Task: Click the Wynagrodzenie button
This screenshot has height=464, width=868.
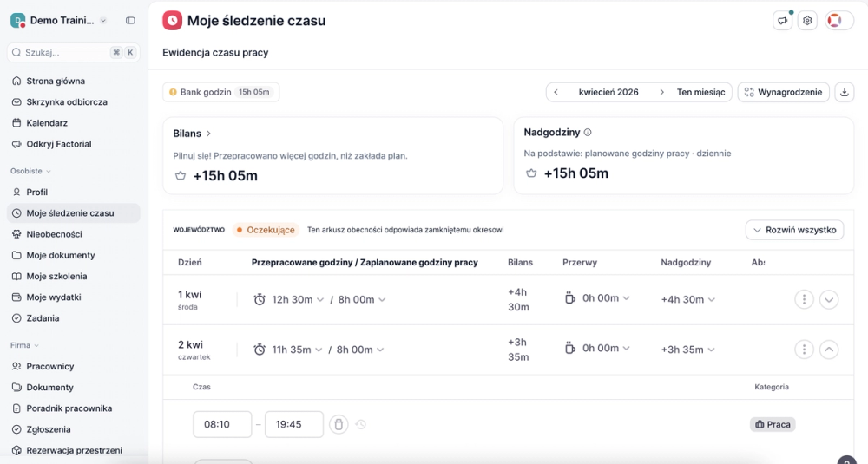Action: (x=783, y=92)
